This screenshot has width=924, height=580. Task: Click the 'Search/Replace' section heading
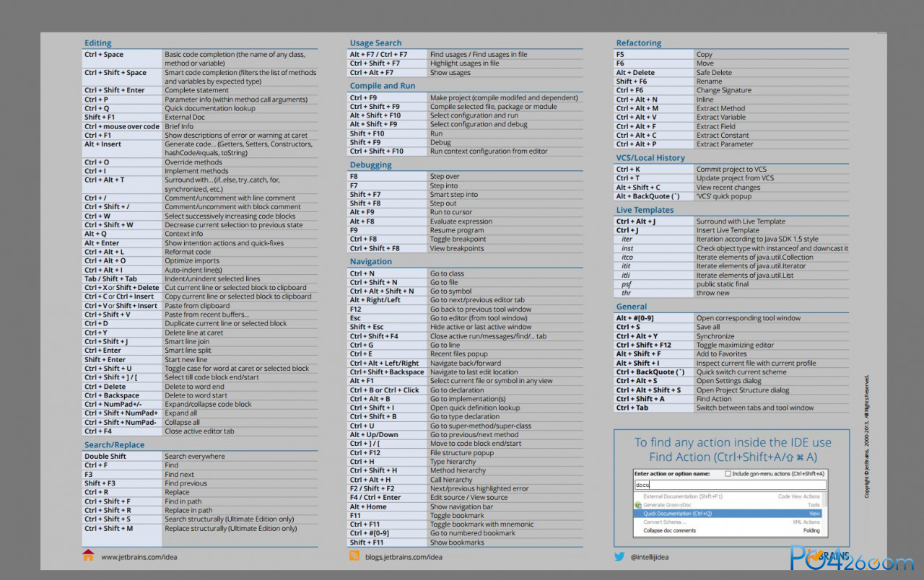[x=114, y=445]
